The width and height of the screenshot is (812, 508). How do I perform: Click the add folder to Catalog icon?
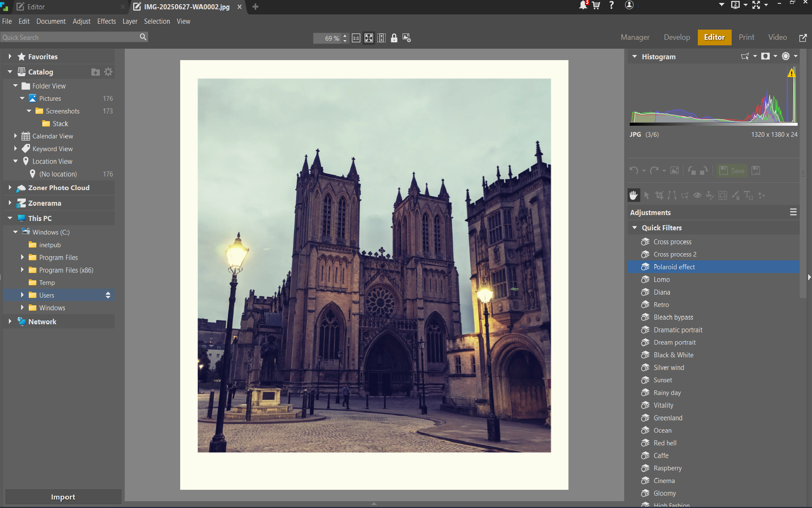tap(96, 72)
